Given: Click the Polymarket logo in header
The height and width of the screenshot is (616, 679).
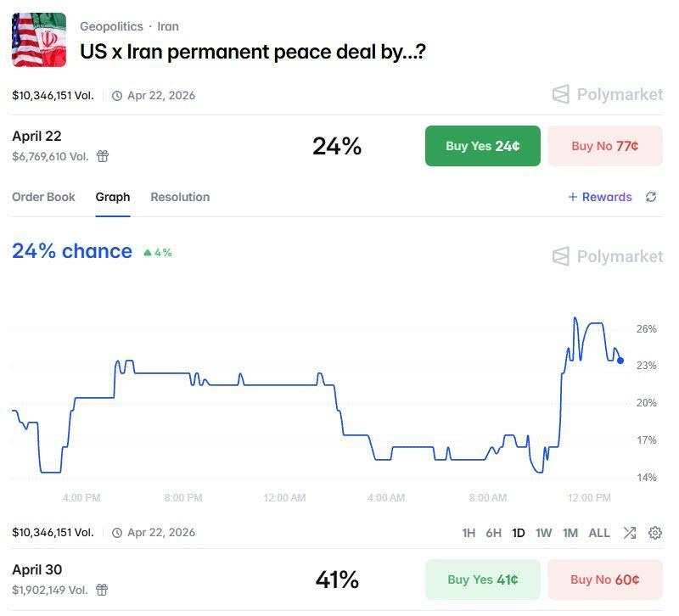Looking at the screenshot, I should tap(608, 94).
